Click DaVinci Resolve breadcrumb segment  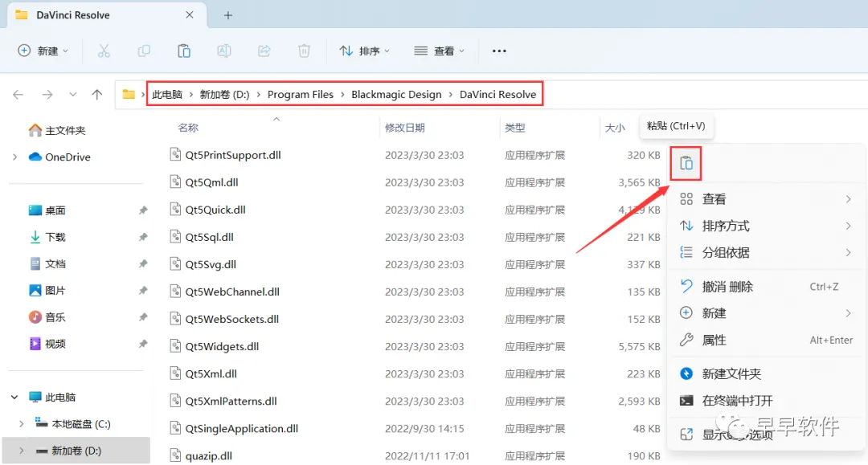[x=497, y=95]
